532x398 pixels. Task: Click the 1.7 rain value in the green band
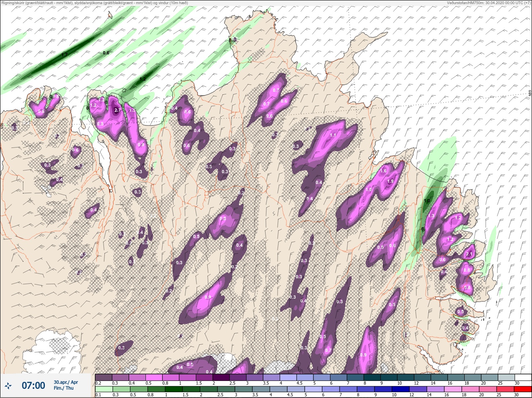coord(64,55)
